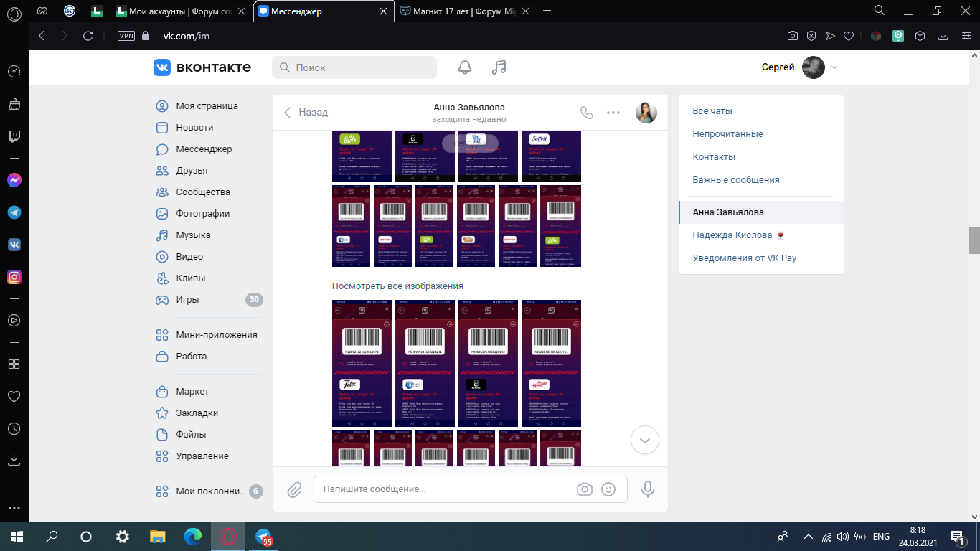The width and height of the screenshot is (980, 551).
Task: Open Opera sidebar downloads icon
Action: click(x=14, y=460)
